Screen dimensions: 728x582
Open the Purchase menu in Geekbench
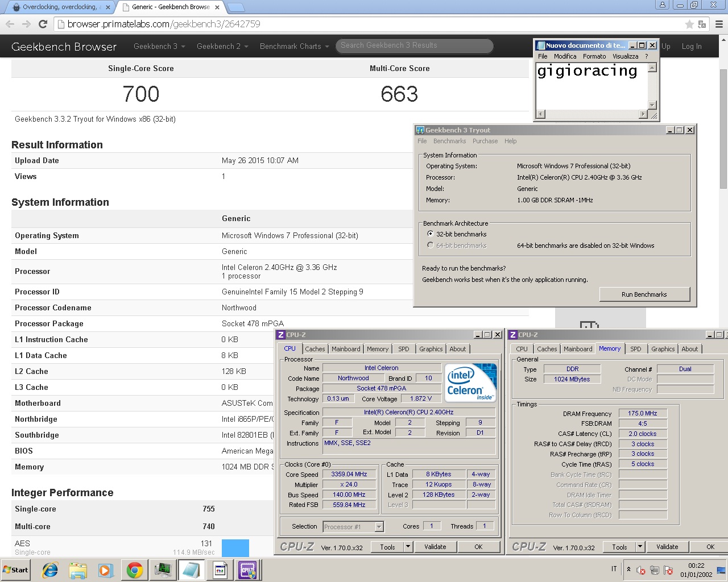[x=485, y=141]
